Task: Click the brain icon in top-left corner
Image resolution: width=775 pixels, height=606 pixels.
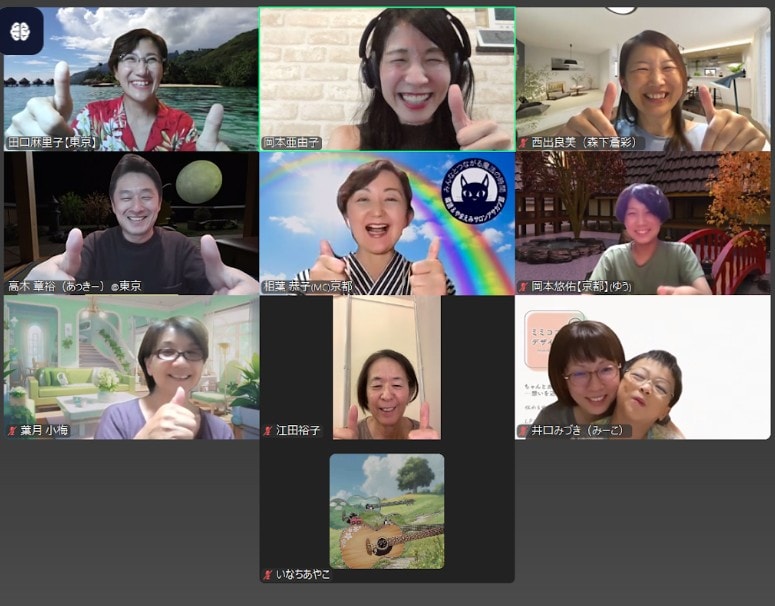Action: pos(21,30)
